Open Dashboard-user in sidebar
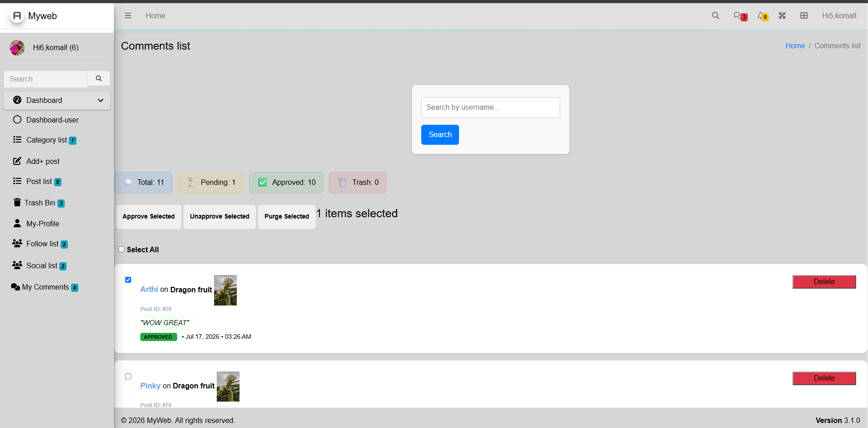Image resolution: width=868 pixels, height=428 pixels. coord(57,120)
